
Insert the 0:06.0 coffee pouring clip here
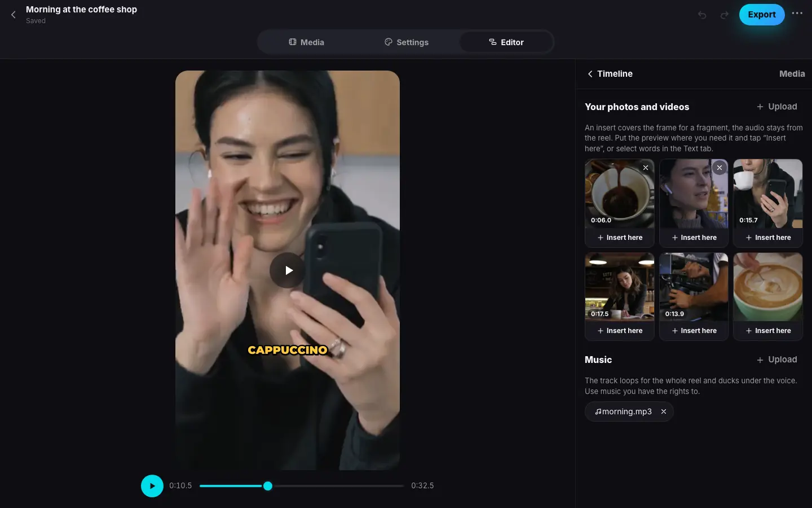click(x=619, y=238)
